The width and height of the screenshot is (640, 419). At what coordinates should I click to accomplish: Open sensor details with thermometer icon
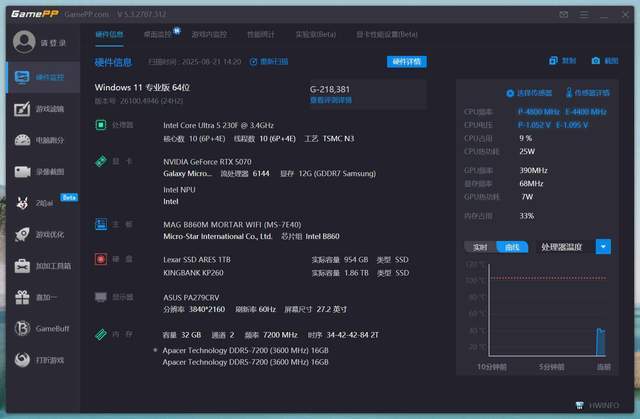[588, 93]
